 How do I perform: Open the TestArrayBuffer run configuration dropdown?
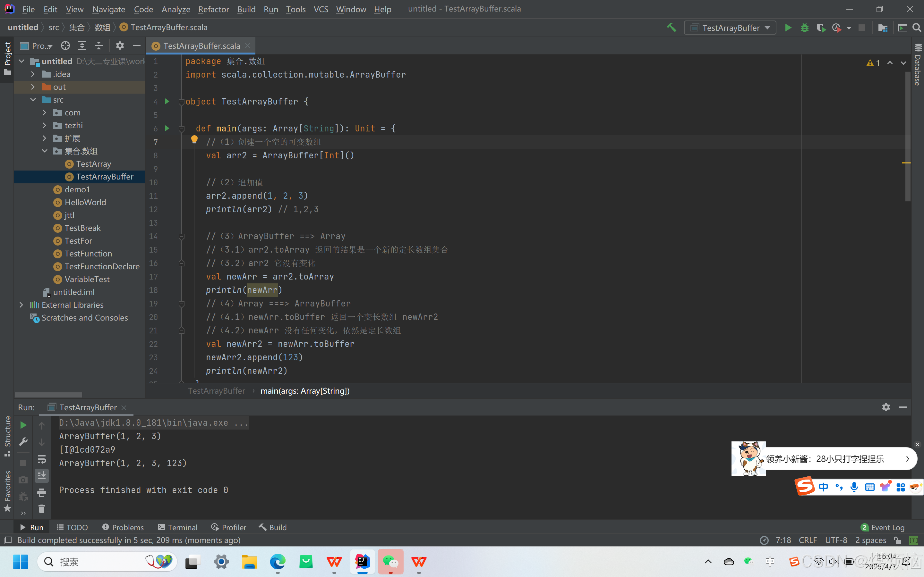(730, 28)
